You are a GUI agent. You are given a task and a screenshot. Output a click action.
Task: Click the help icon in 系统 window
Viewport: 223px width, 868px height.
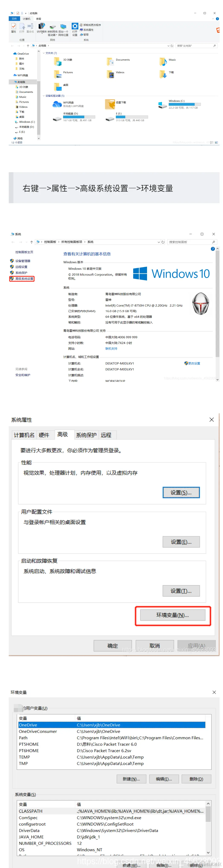[213, 249]
